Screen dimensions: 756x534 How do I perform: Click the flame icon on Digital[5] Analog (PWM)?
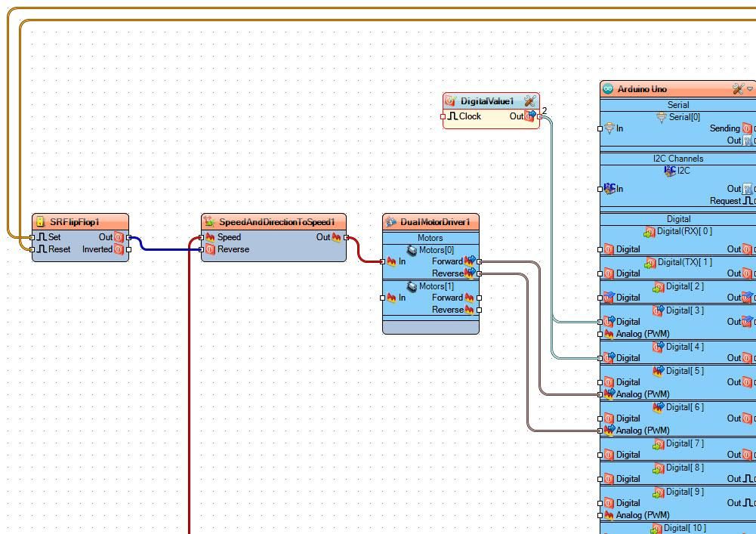click(x=609, y=394)
